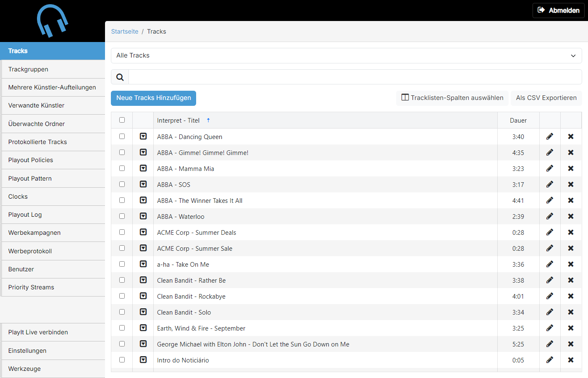Tick Clean Bandit - Rockabye checkbox
The image size is (588, 378).
point(122,296)
